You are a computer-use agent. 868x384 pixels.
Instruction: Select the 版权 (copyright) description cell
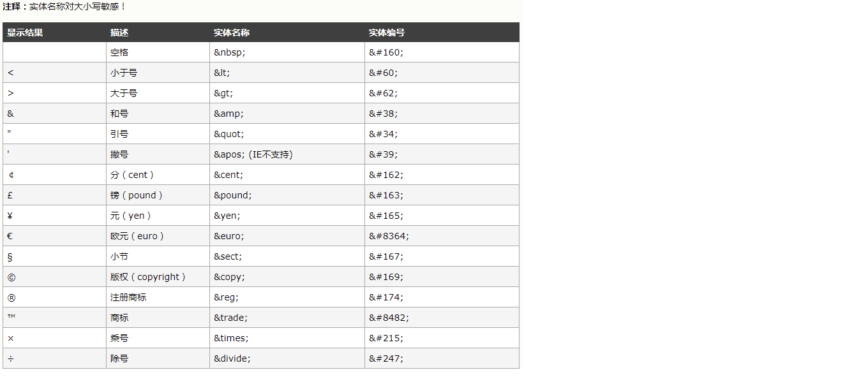[158, 277]
